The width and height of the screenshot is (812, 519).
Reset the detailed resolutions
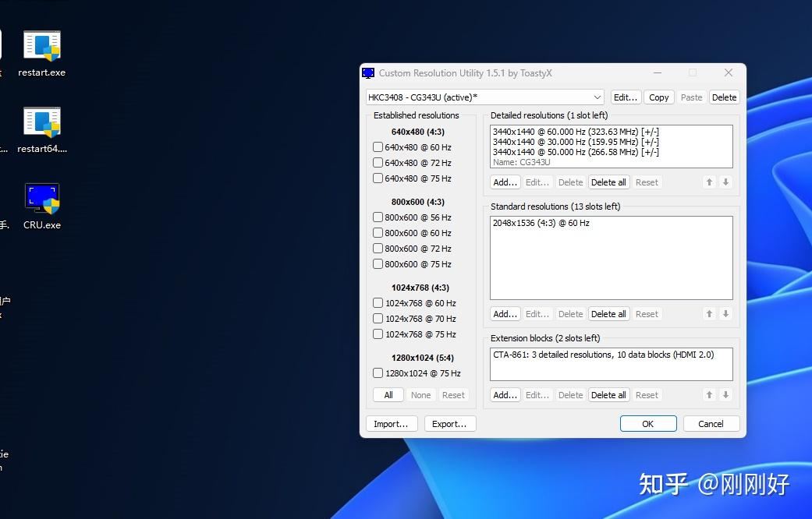(647, 182)
